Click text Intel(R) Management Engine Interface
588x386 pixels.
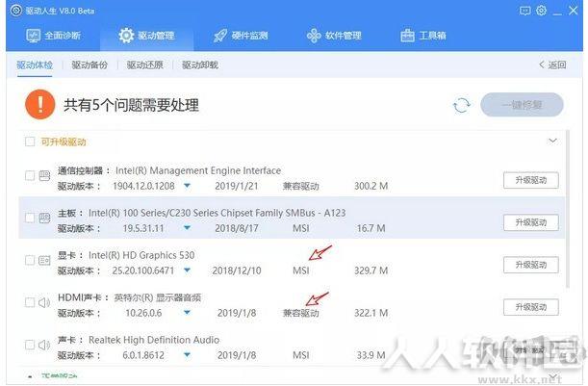(198, 171)
